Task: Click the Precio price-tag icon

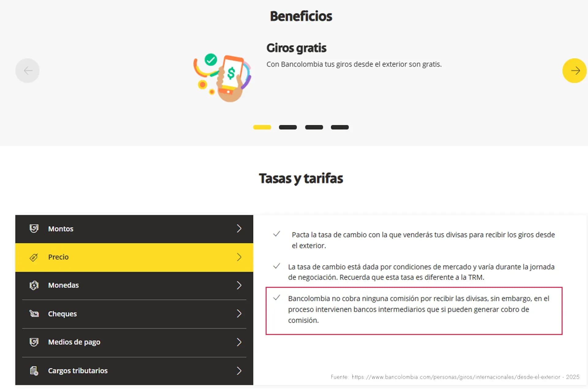Action: [x=34, y=257]
